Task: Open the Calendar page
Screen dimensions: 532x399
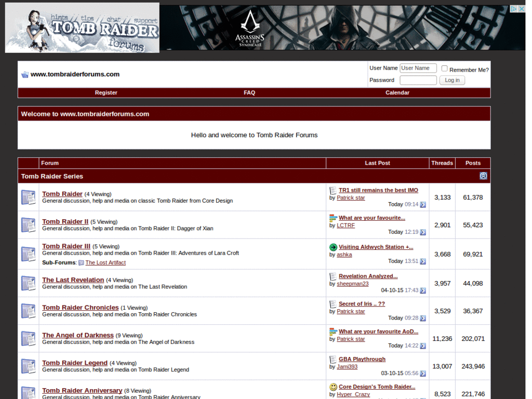Action: (397, 92)
